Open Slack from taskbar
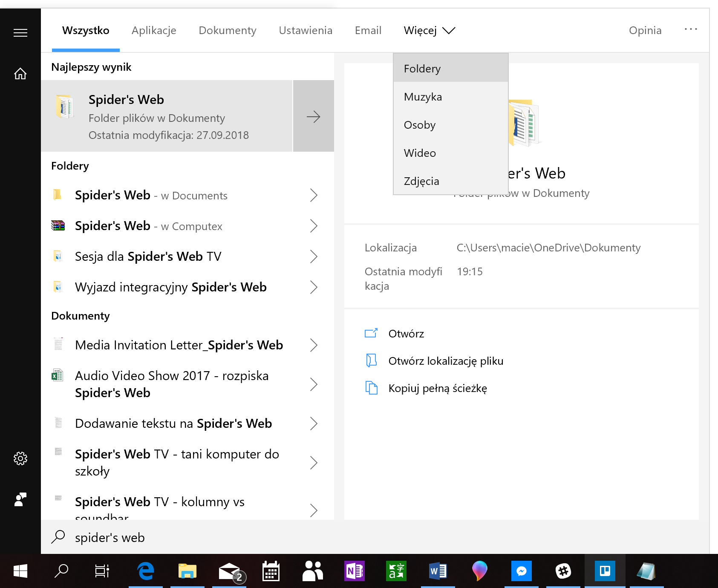The width and height of the screenshot is (718, 588). point(563,571)
